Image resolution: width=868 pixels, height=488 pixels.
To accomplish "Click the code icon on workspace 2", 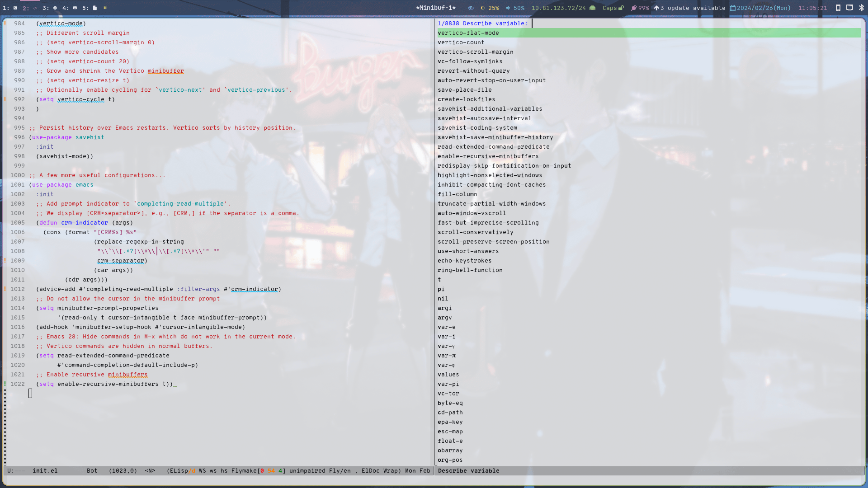I will click(x=36, y=8).
